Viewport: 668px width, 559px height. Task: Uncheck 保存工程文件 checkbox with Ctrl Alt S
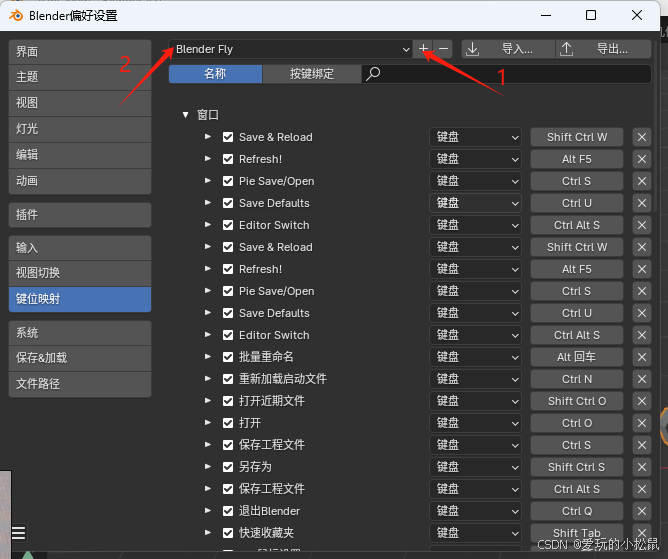(x=228, y=489)
